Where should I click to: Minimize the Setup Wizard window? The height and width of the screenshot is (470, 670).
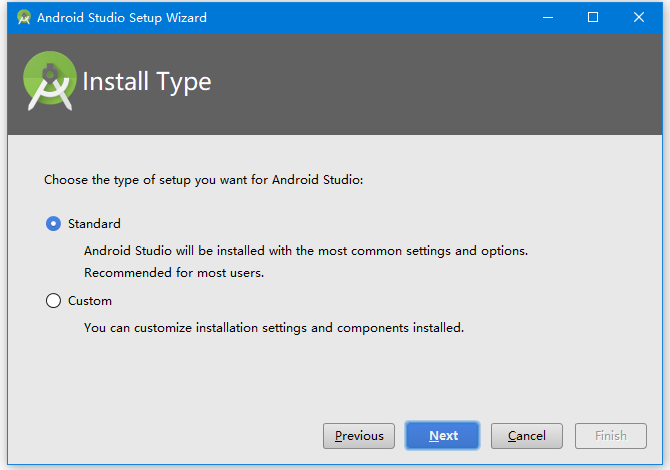pos(547,17)
